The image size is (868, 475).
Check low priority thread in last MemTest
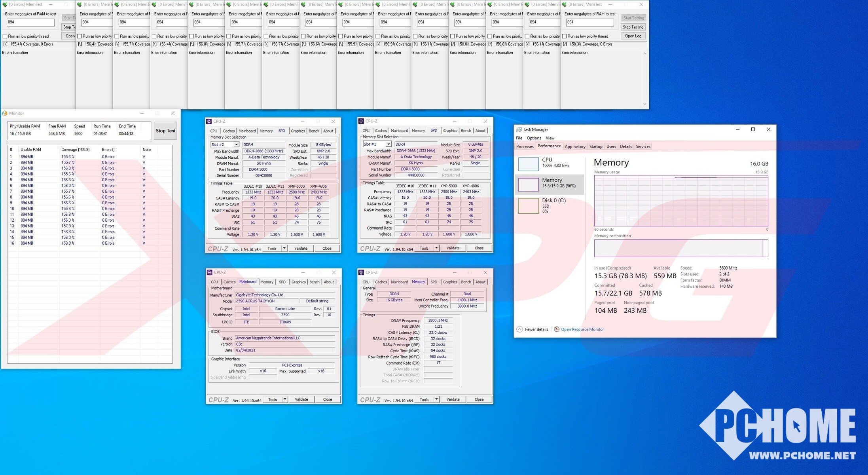(565, 36)
